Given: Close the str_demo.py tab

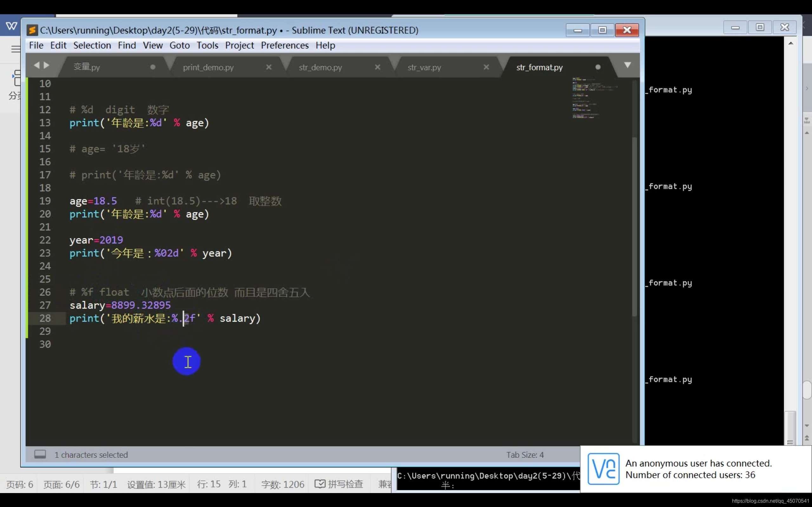Looking at the screenshot, I should tap(377, 67).
